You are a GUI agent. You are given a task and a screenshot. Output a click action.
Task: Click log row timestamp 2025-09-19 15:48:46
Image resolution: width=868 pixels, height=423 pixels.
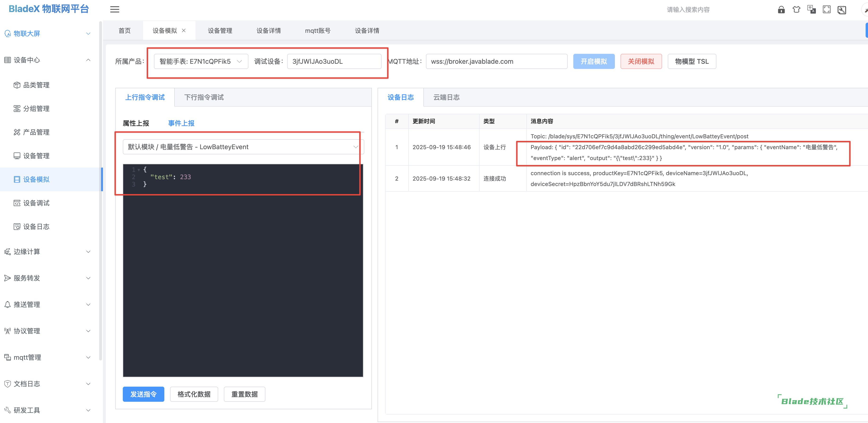coord(441,147)
